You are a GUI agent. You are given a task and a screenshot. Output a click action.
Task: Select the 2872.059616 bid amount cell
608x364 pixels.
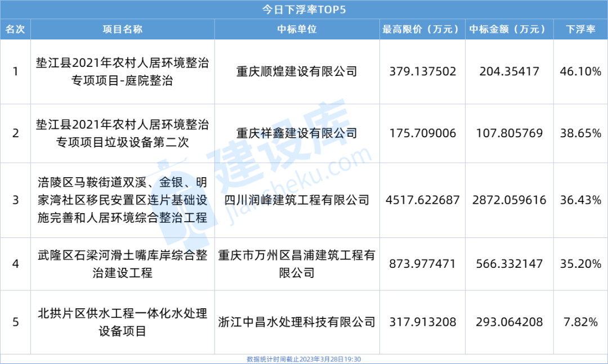pyautogui.click(x=507, y=200)
